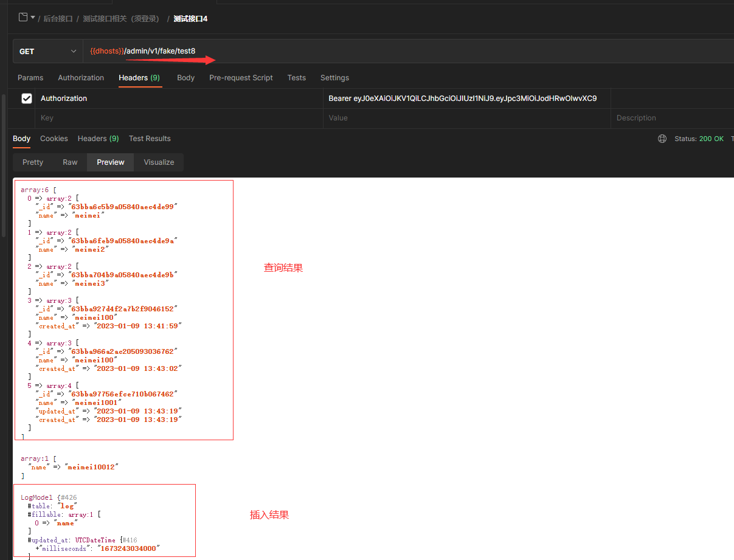
Task: Select the request Headers (9) tab
Action: click(139, 78)
